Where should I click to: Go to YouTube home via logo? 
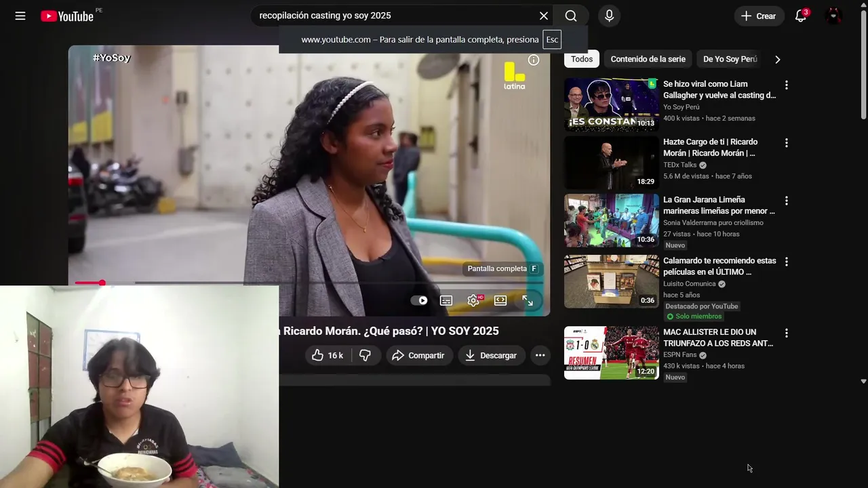(66, 16)
